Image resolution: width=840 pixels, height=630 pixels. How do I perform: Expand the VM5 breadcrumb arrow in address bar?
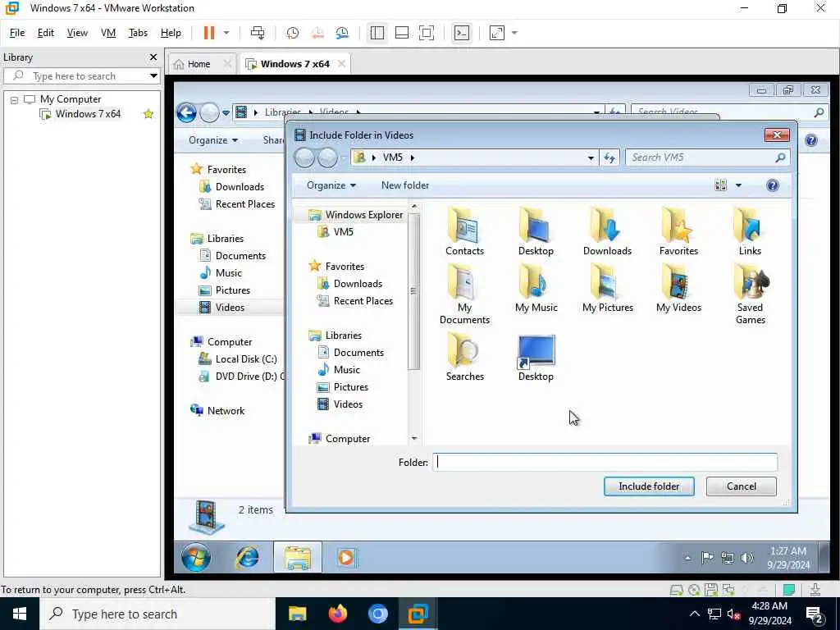[413, 157]
